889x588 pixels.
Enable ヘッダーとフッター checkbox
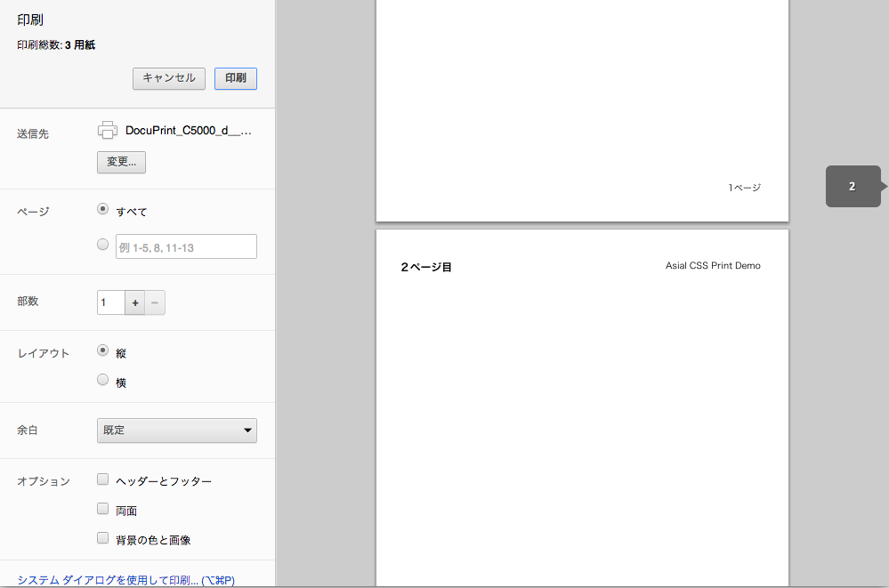pyautogui.click(x=102, y=479)
